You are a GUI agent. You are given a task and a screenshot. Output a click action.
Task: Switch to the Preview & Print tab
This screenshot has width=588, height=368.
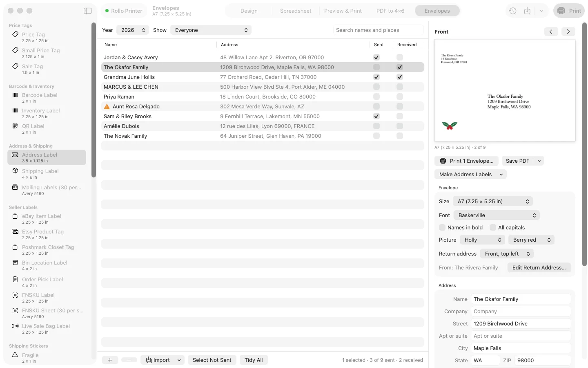click(x=343, y=11)
